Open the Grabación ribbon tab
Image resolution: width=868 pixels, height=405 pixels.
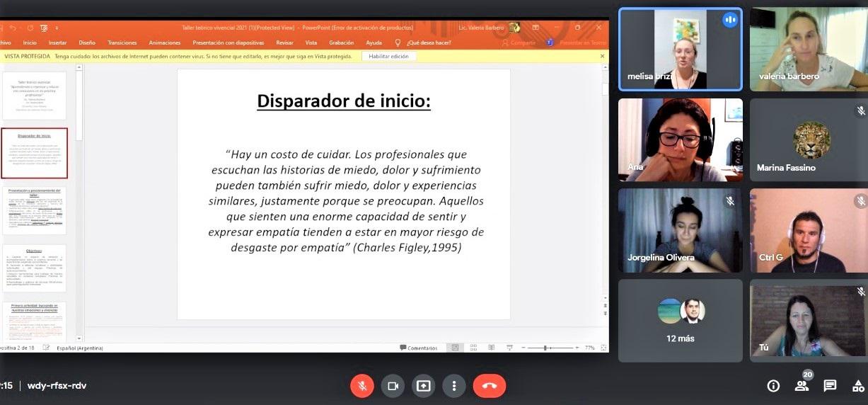pos(342,42)
